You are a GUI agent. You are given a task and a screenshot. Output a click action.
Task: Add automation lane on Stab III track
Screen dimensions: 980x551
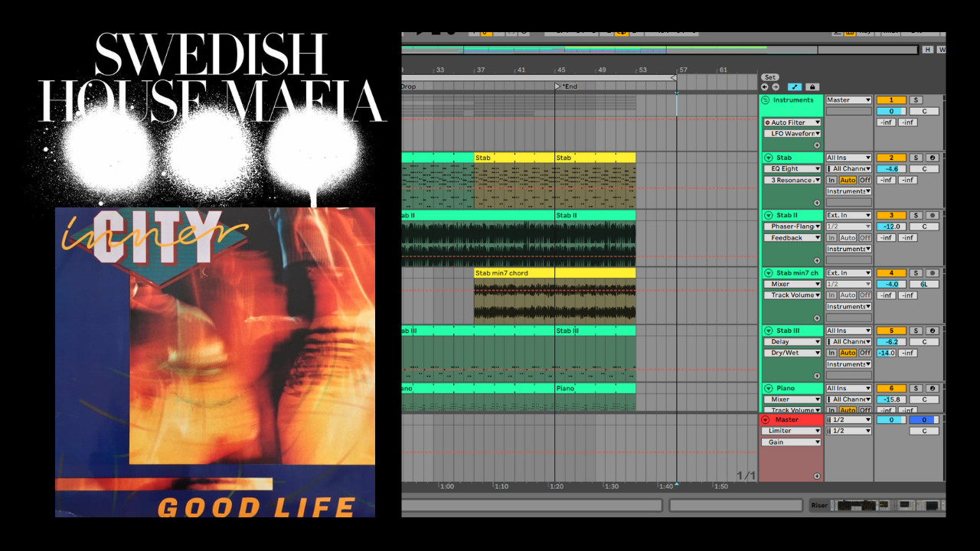pyautogui.click(x=817, y=376)
